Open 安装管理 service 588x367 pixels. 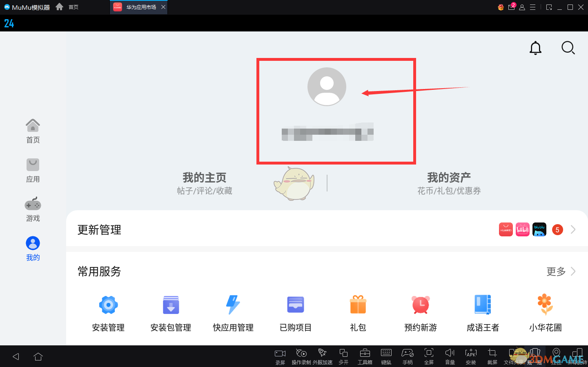(108, 314)
